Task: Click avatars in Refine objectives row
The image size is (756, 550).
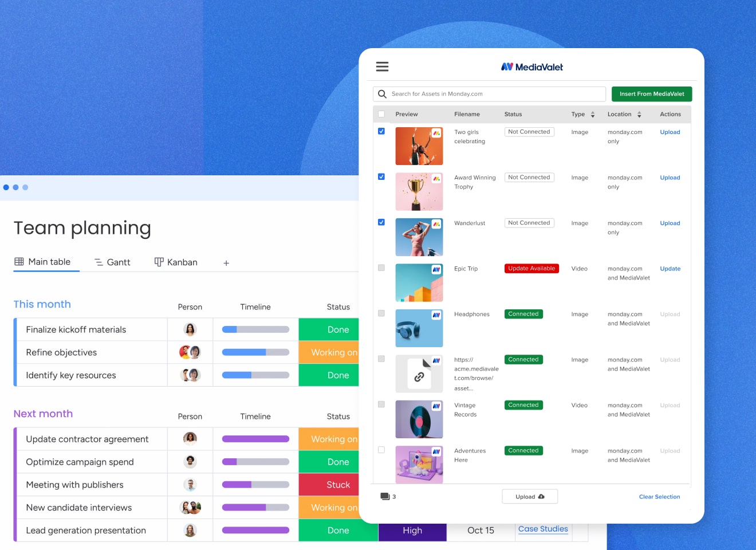Action: [190, 352]
